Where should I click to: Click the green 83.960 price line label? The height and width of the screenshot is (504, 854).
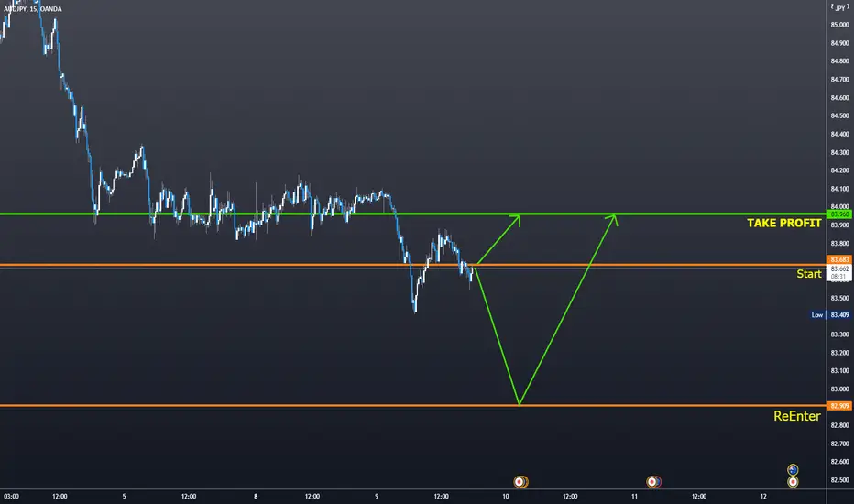click(839, 214)
